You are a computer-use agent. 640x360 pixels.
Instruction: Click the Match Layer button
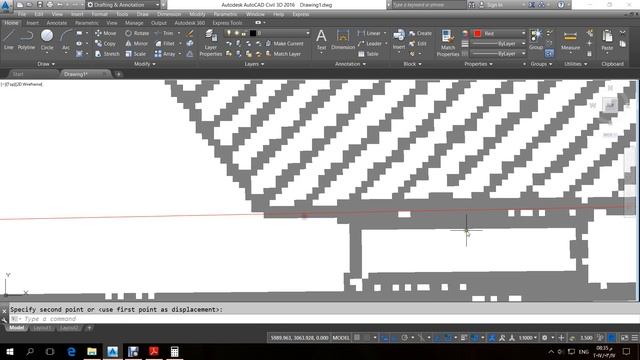(x=283, y=53)
